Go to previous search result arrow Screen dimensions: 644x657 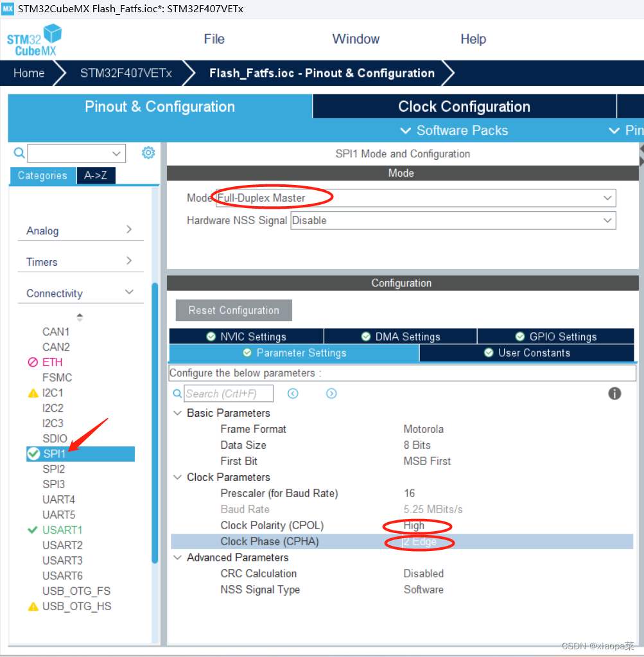pyautogui.click(x=293, y=394)
